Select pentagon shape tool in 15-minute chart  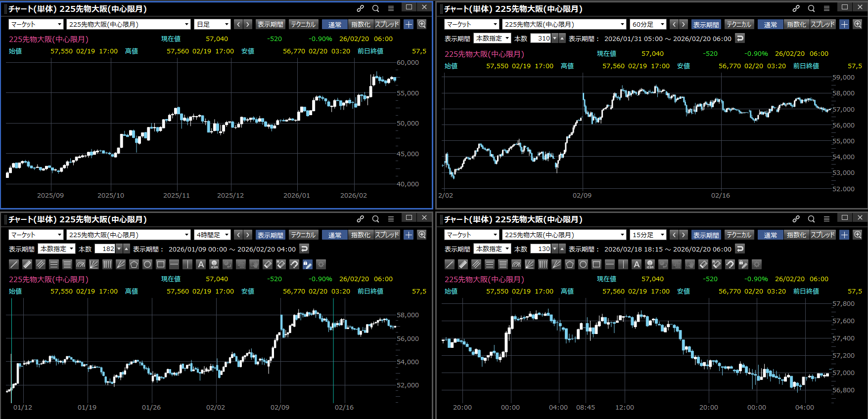[x=570, y=264]
